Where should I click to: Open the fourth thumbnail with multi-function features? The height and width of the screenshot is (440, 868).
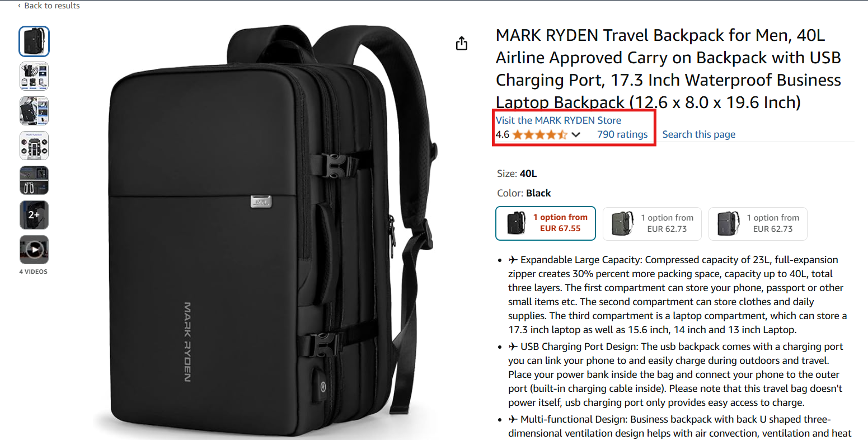(34, 146)
